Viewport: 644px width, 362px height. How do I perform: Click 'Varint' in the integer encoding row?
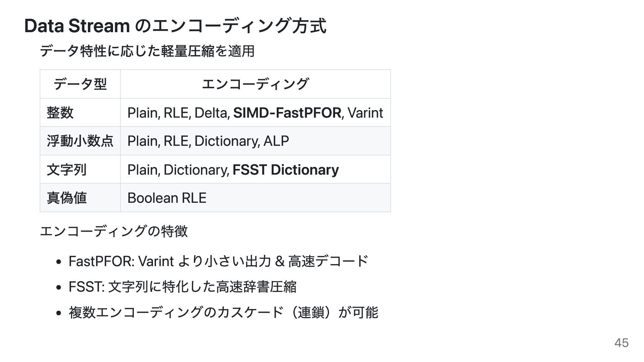(x=365, y=113)
